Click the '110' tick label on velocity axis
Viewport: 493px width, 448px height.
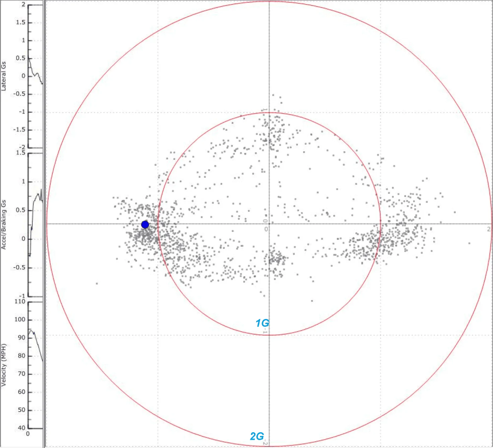(x=20, y=301)
